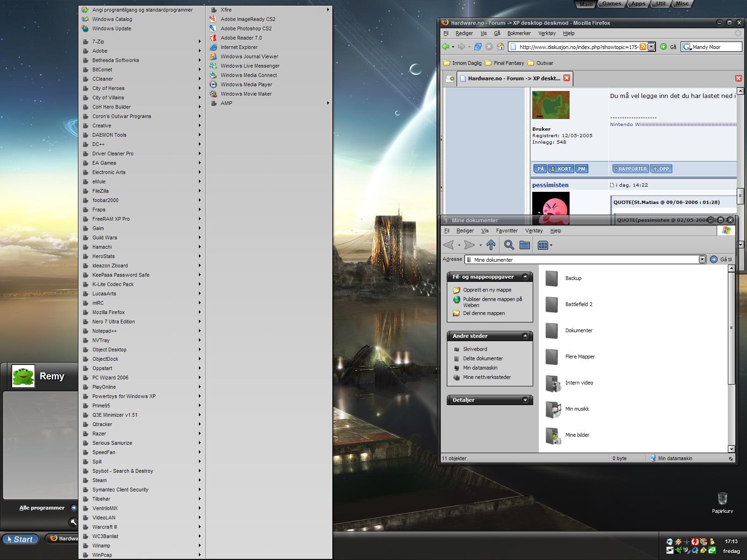
Task: Collapse the Andre steder panel
Action: 525,336
